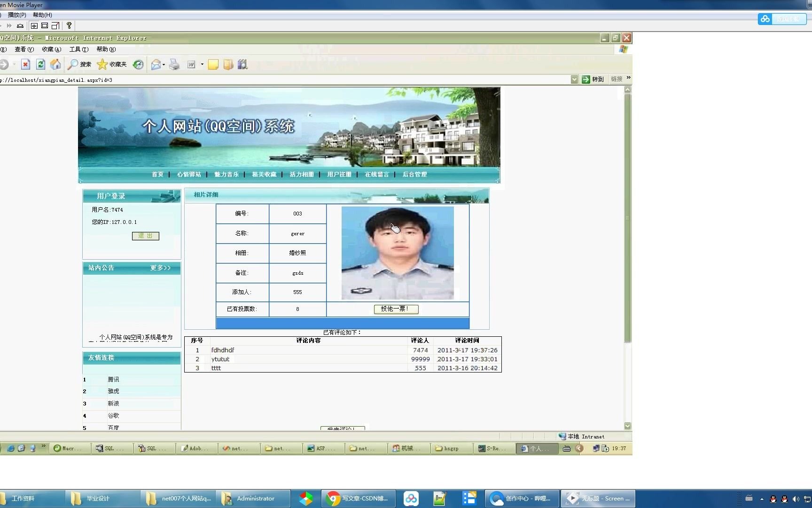Stop page loading with the red X icon

pos(25,64)
